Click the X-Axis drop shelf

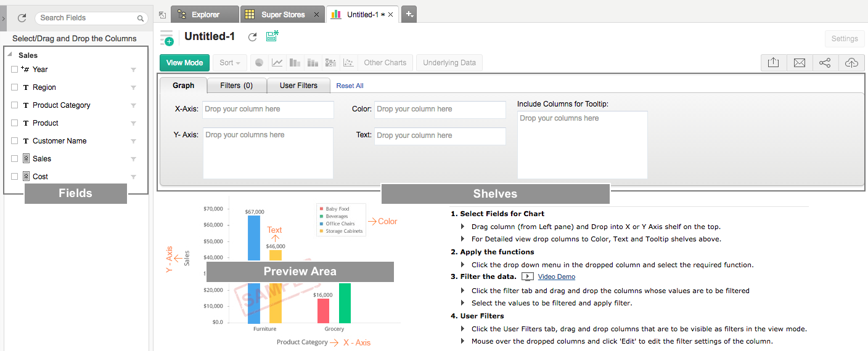pyautogui.click(x=268, y=110)
